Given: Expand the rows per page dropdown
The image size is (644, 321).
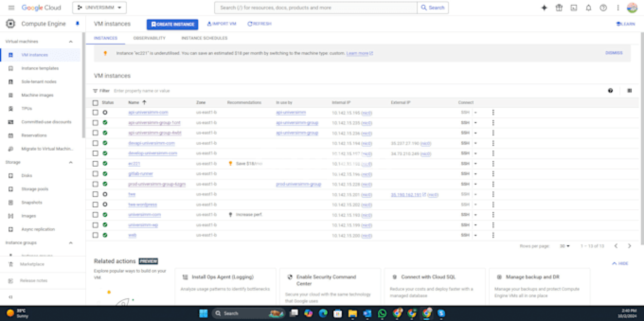Looking at the screenshot, I should [x=565, y=246].
